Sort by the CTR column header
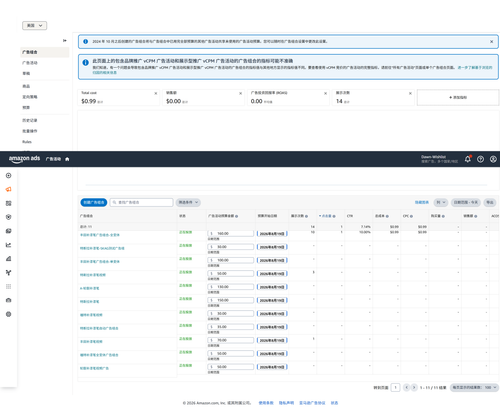500x411 pixels. (350, 216)
